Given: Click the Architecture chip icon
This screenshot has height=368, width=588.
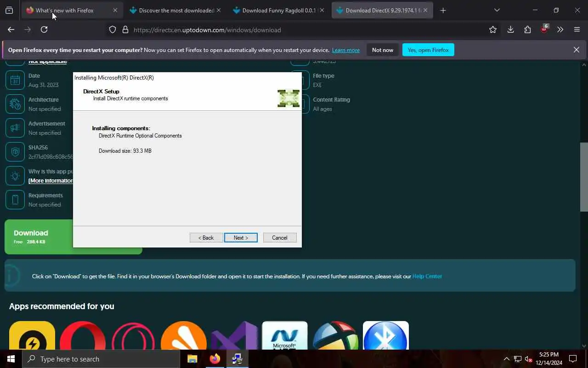Looking at the screenshot, I should click(x=15, y=104).
